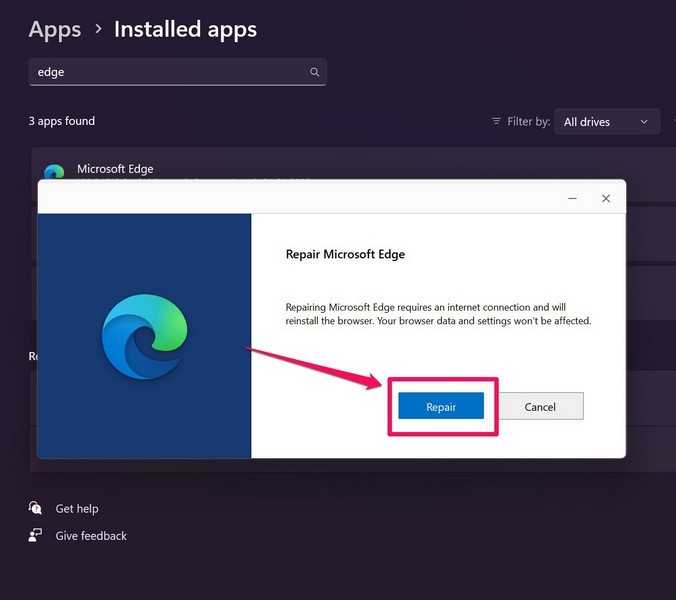The height and width of the screenshot is (600, 676).
Task: Click the breadcrumb chevron after Apps
Action: pos(98,29)
